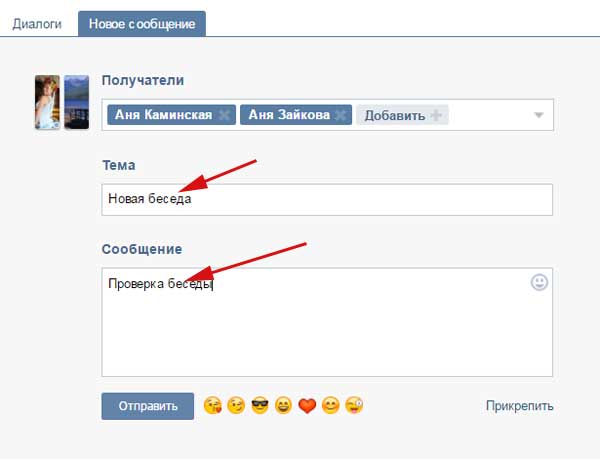Remove recipient Аня Каминская

coord(224,115)
